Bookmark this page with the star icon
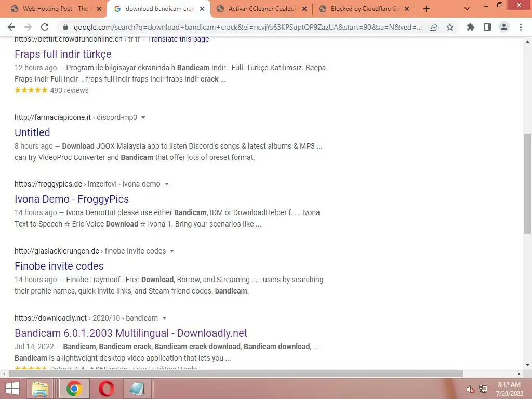 pos(450,27)
